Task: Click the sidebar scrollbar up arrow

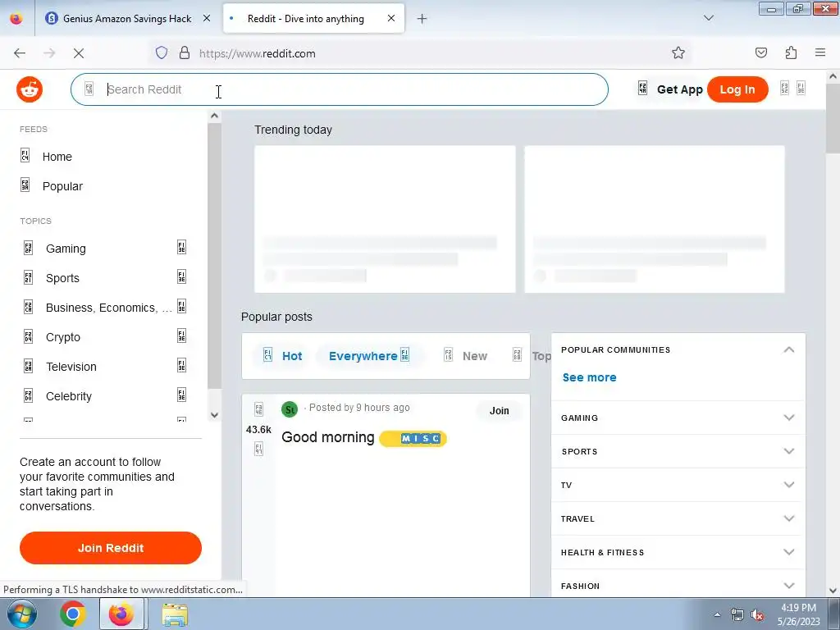Action: click(x=214, y=116)
